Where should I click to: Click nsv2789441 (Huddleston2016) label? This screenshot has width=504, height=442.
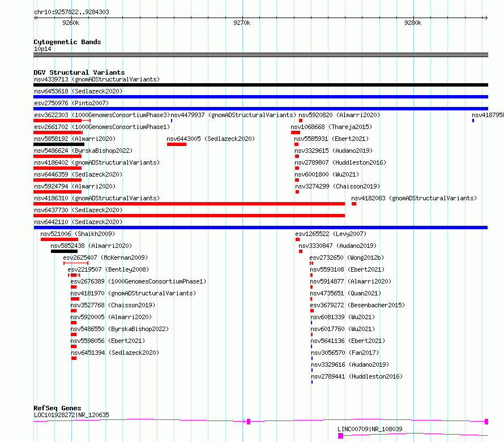click(357, 376)
